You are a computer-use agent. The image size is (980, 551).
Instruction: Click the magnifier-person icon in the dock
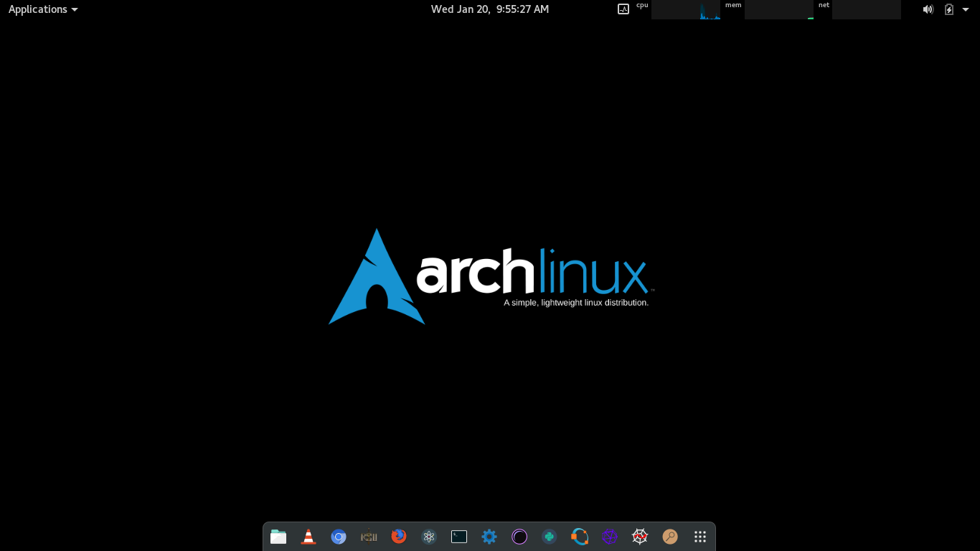(x=669, y=536)
